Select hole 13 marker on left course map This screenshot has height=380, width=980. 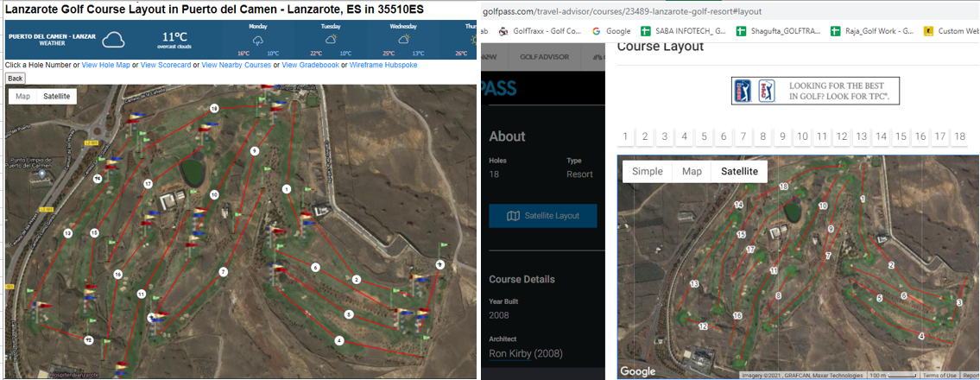point(67,233)
